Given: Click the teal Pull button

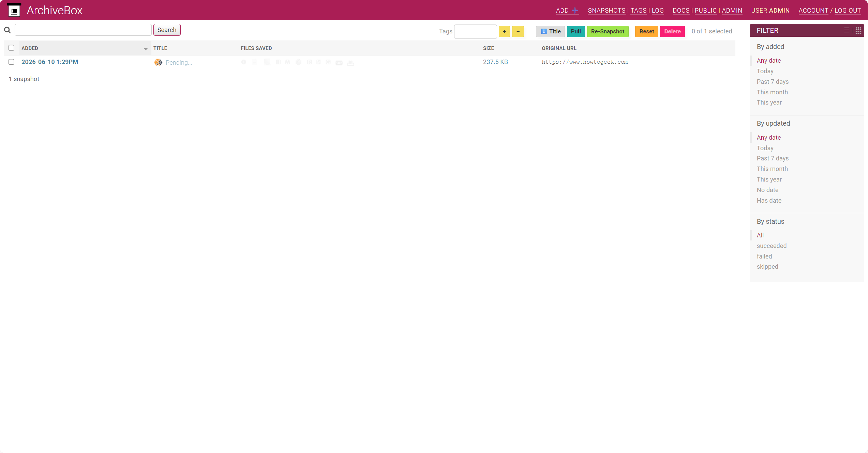Looking at the screenshot, I should (576, 31).
